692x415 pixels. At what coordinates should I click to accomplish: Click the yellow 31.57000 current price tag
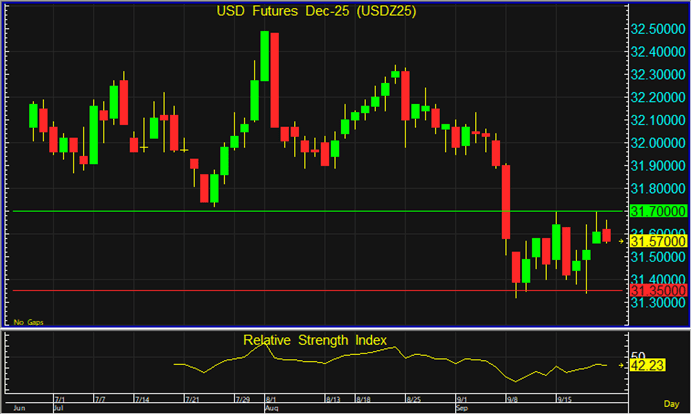656,241
